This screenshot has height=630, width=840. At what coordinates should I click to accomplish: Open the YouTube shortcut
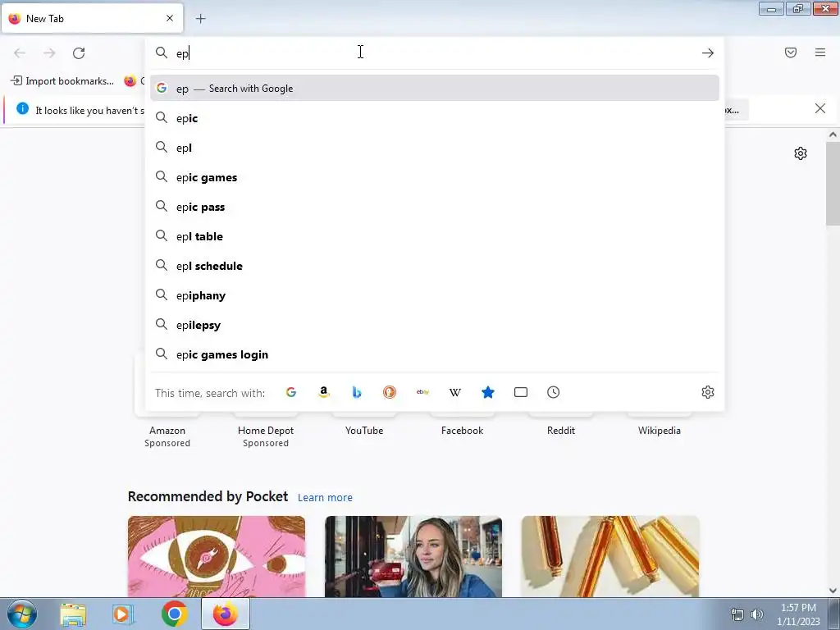click(364, 430)
